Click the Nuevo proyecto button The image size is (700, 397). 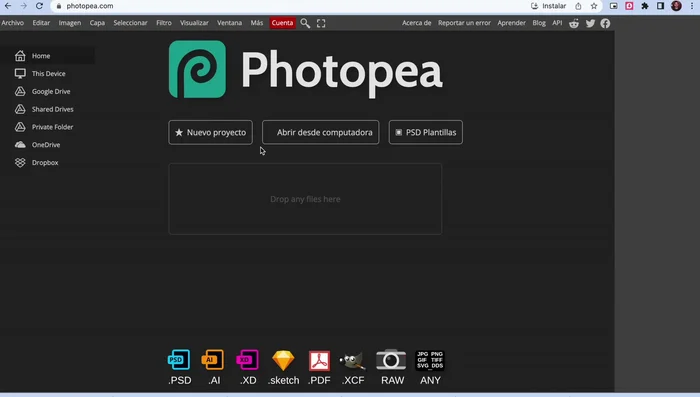pyautogui.click(x=210, y=132)
